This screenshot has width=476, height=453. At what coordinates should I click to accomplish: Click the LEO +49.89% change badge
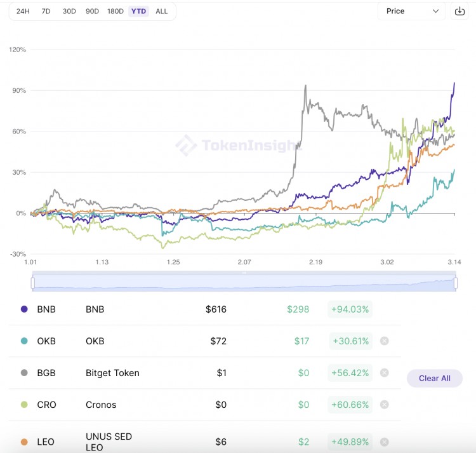[350, 442]
